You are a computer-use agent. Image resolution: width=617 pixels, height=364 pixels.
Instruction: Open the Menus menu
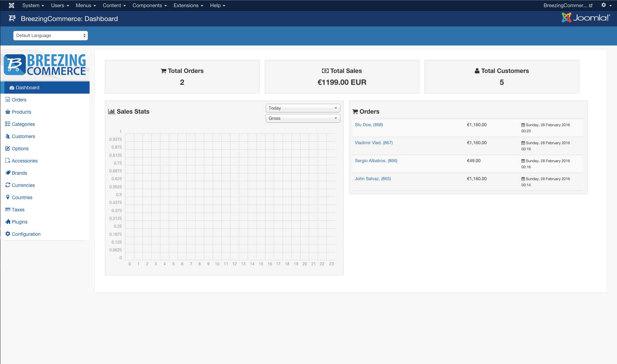(x=86, y=5)
